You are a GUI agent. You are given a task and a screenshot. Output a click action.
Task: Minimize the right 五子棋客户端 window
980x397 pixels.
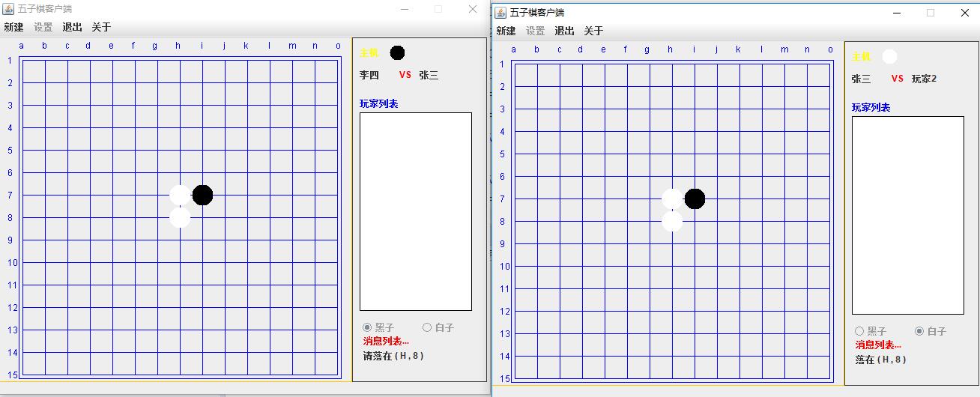click(896, 13)
